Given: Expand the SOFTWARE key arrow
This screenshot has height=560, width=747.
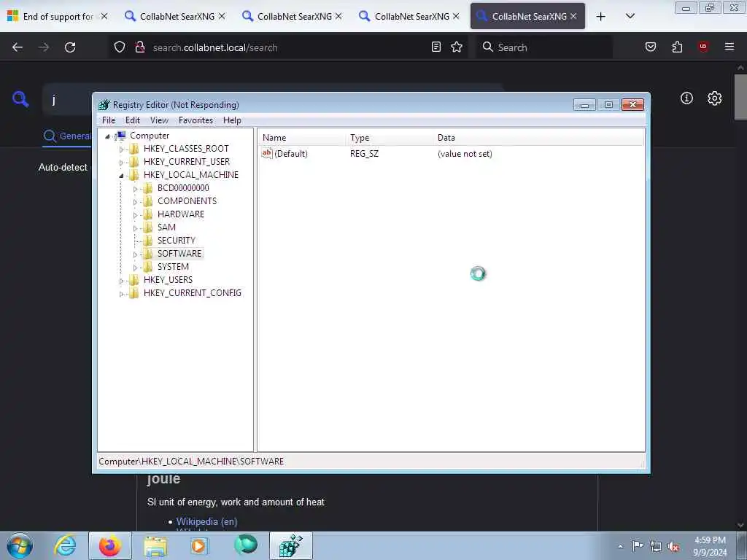Looking at the screenshot, I should coord(135,254).
